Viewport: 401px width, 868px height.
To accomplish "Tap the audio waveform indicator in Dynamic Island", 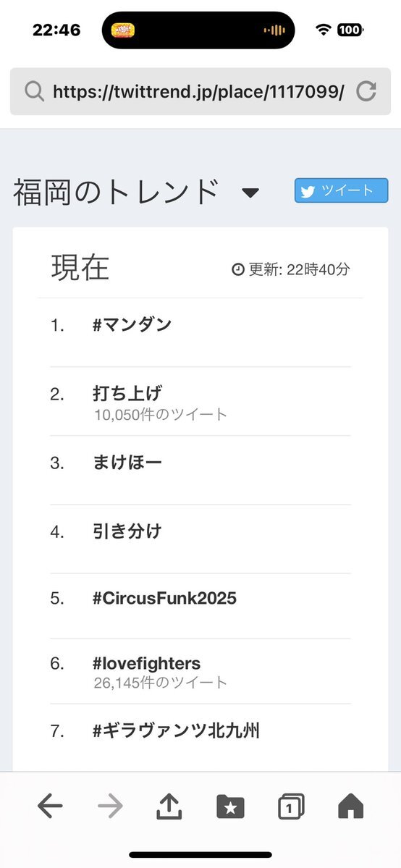I will [x=274, y=30].
